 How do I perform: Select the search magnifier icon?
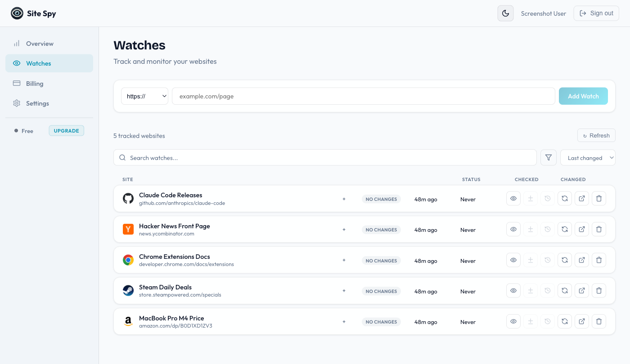pyautogui.click(x=122, y=157)
